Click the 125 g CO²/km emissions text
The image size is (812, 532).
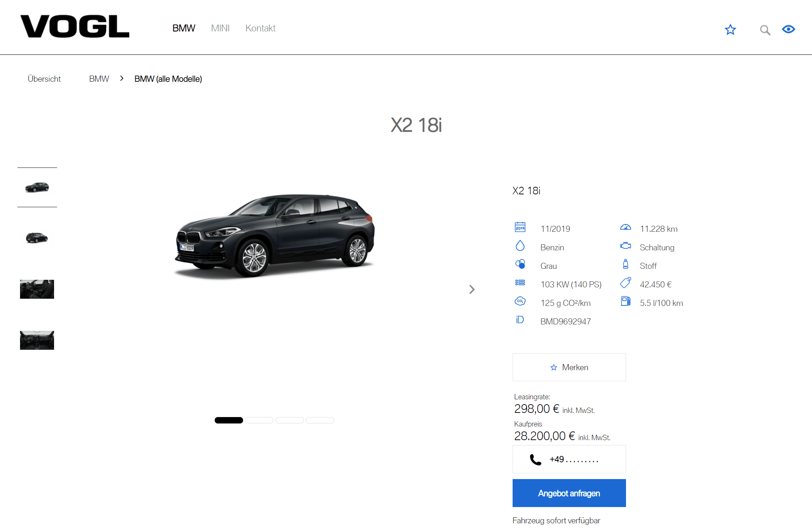566,303
